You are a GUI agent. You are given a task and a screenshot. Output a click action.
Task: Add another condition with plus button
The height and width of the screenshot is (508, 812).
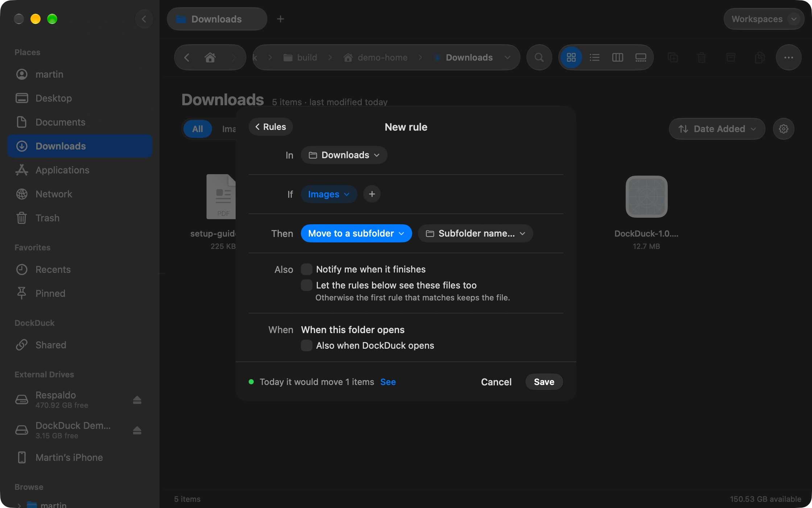(372, 194)
